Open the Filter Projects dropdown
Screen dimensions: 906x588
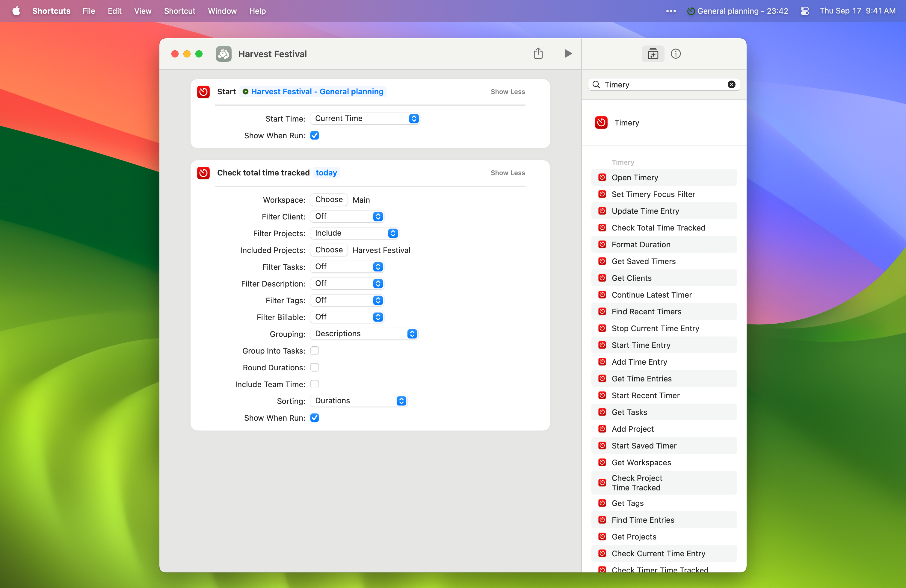[354, 233]
